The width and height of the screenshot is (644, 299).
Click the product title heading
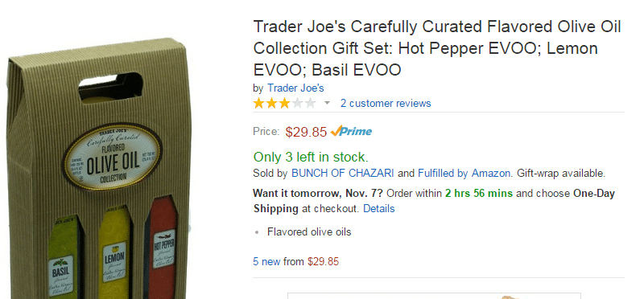pyautogui.click(x=437, y=48)
